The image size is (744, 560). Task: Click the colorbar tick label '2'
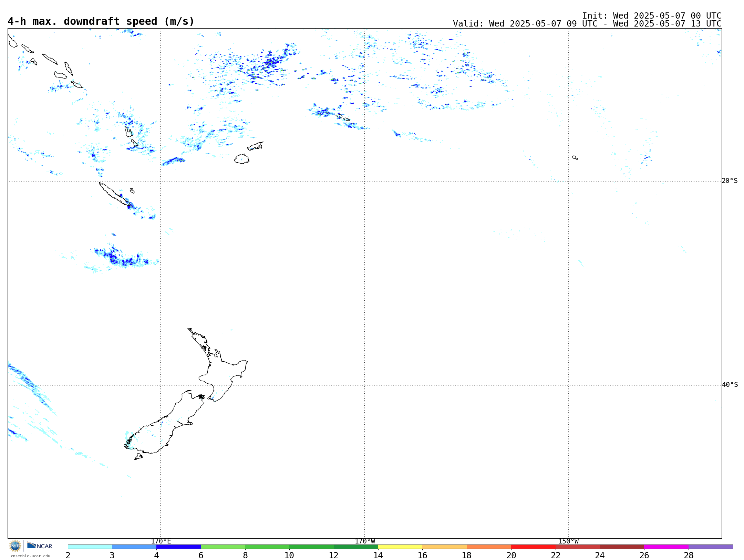pos(68,555)
